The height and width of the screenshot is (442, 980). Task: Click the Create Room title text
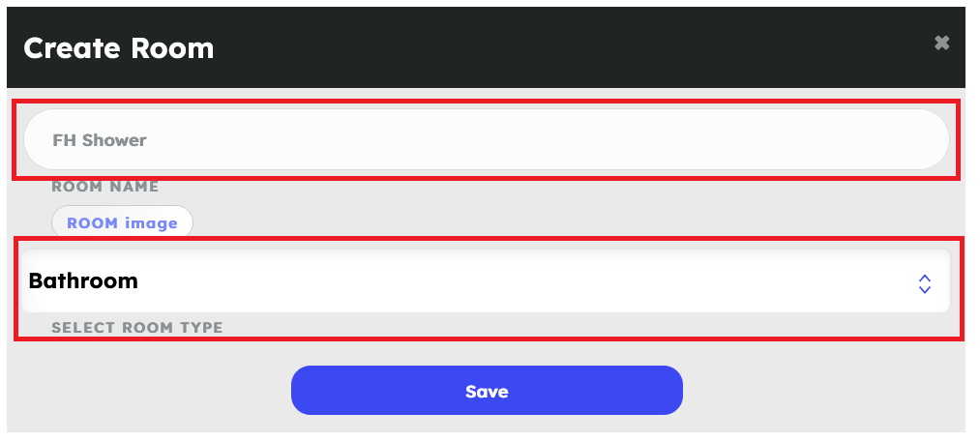pos(118,47)
